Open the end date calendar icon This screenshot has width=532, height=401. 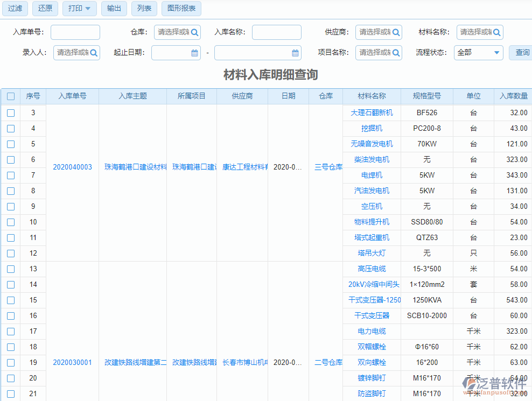point(295,53)
